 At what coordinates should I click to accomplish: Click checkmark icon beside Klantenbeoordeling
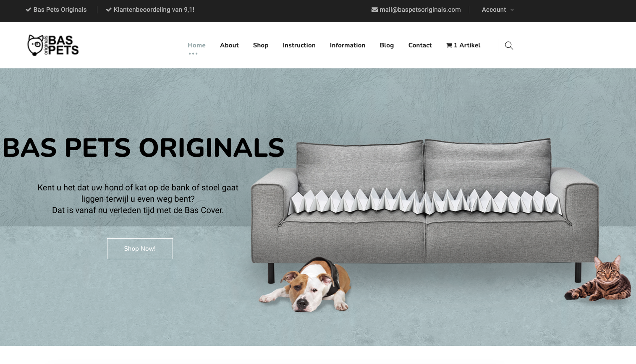click(x=109, y=10)
